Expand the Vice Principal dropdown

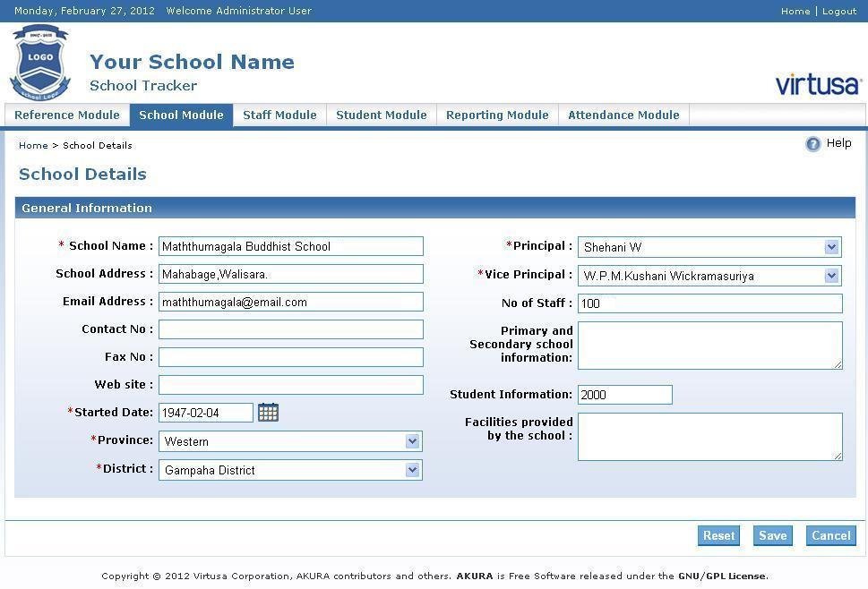click(832, 275)
